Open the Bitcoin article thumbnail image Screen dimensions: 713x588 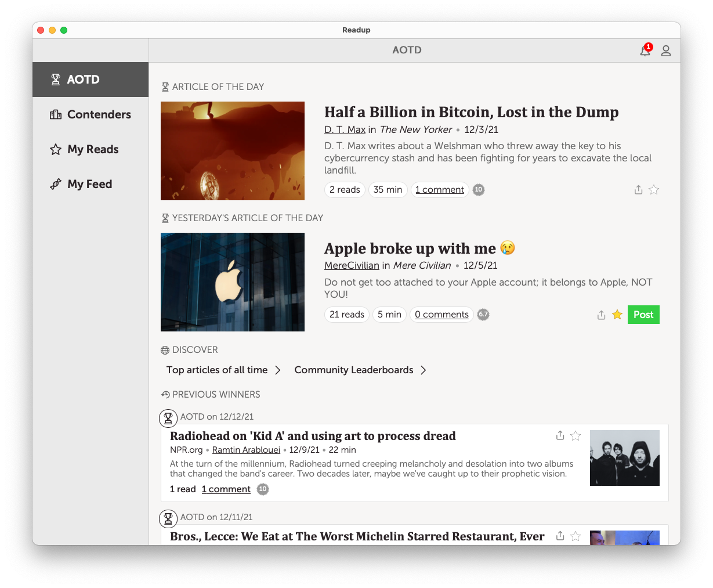[x=233, y=151]
